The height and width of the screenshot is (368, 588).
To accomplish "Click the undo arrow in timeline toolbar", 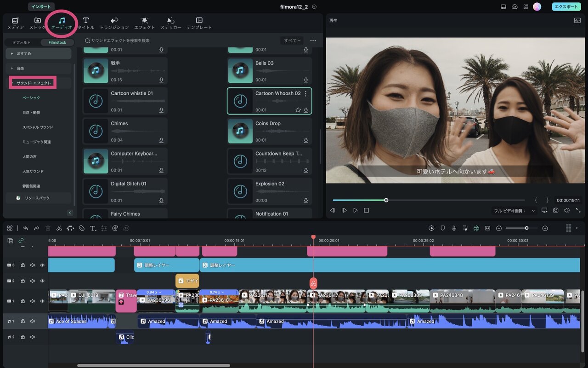I will click(x=26, y=228).
